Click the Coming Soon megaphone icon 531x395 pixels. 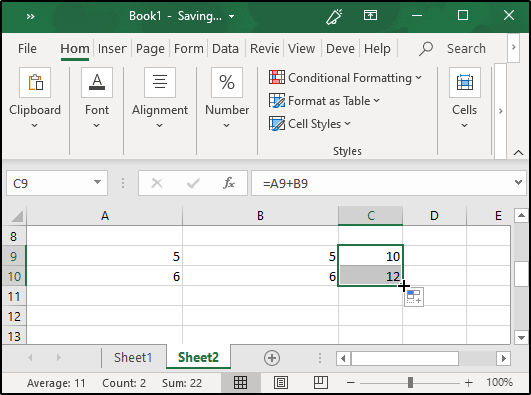click(x=334, y=16)
